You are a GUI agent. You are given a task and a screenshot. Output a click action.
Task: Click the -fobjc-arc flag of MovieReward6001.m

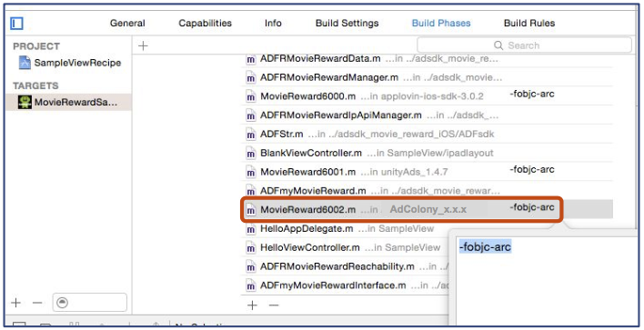coord(532,169)
